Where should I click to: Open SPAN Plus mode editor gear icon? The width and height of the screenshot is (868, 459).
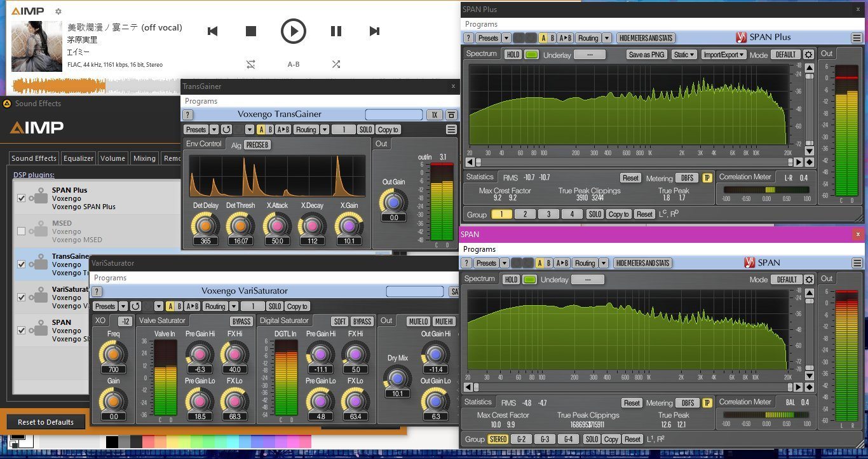point(808,55)
